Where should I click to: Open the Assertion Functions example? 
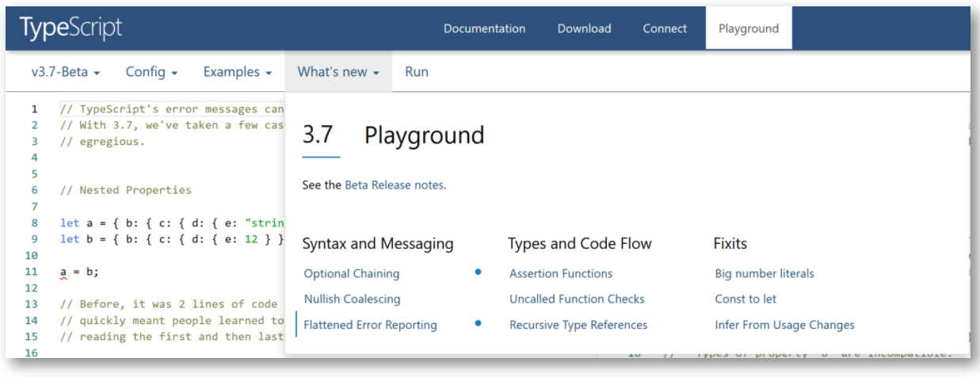561,273
